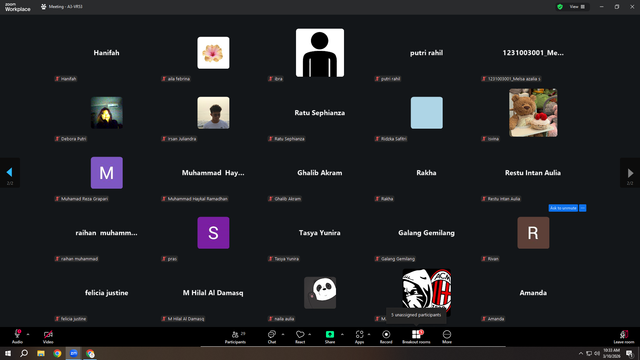
Task: Open File Explorer from taskbar
Action: click(x=41, y=353)
